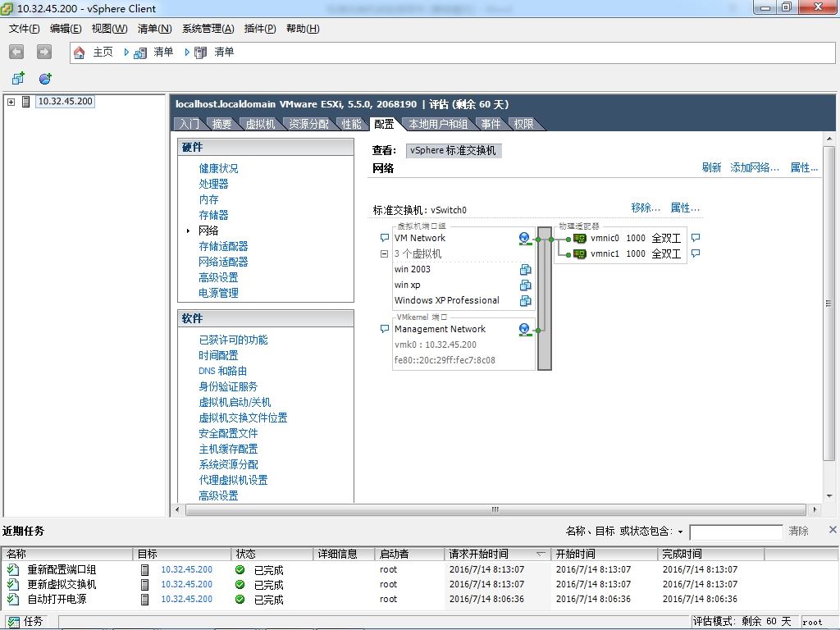Close the recent tasks panel
840x630 pixels.
point(833,530)
